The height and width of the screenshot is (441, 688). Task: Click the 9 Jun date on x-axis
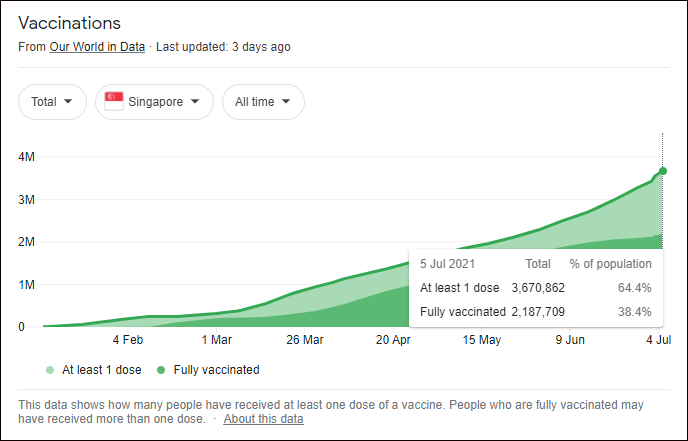[x=570, y=340]
